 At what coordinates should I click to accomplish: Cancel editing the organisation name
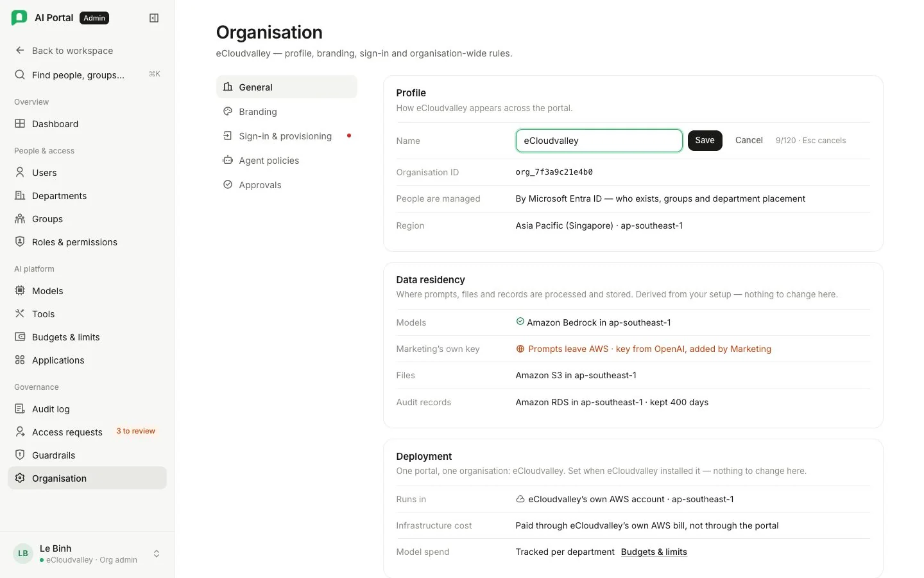tap(749, 140)
